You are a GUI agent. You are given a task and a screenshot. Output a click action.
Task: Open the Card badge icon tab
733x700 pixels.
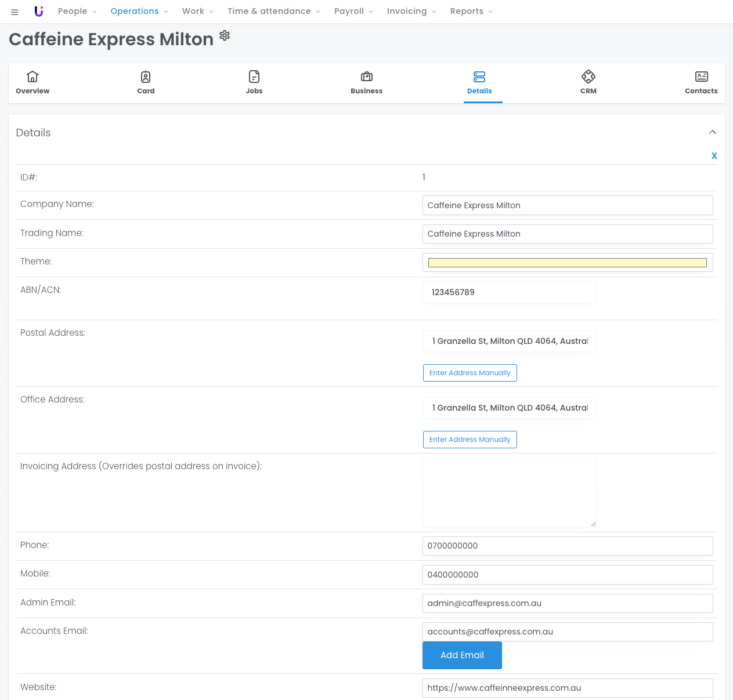click(x=146, y=77)
